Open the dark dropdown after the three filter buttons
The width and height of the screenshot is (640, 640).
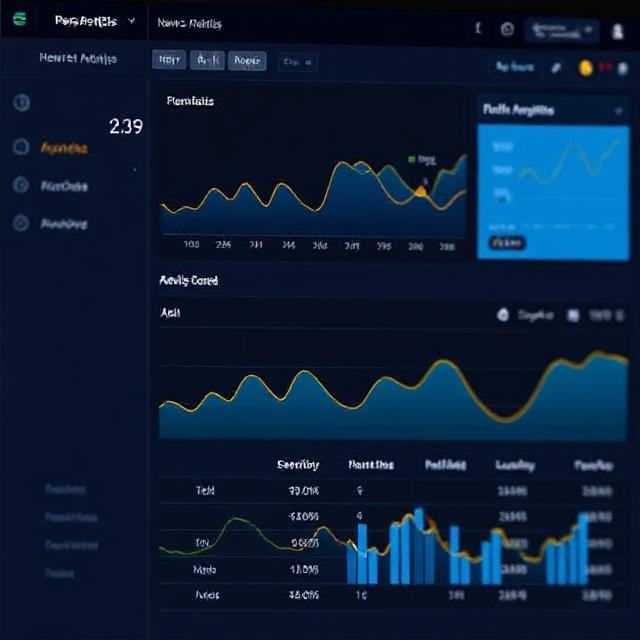pos(297,62)
